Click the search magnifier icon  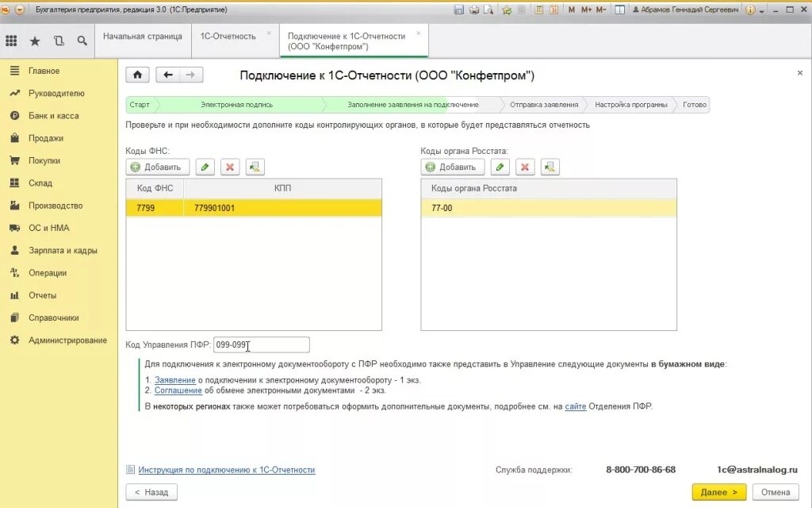pos(82,40)
